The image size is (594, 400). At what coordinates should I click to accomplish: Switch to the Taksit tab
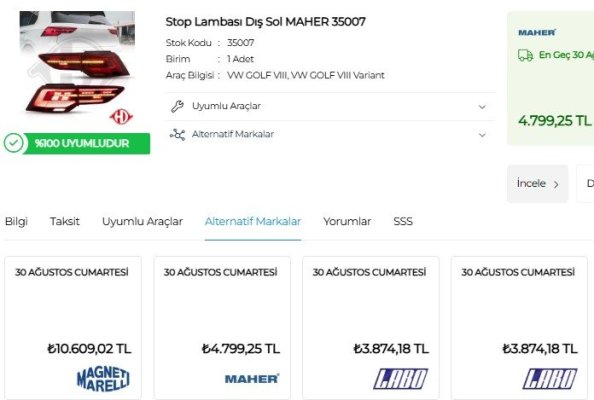pyautogui.click(x=65, y=221)
